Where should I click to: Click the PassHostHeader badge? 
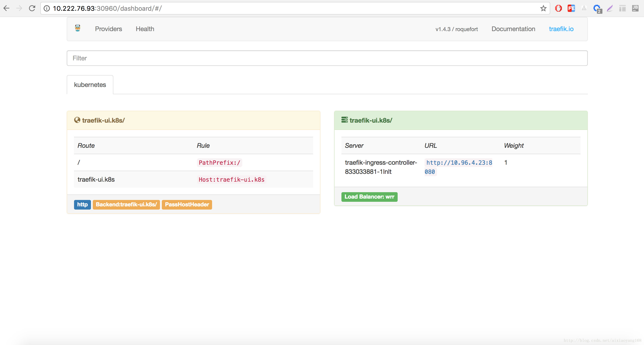click(187, 205)
